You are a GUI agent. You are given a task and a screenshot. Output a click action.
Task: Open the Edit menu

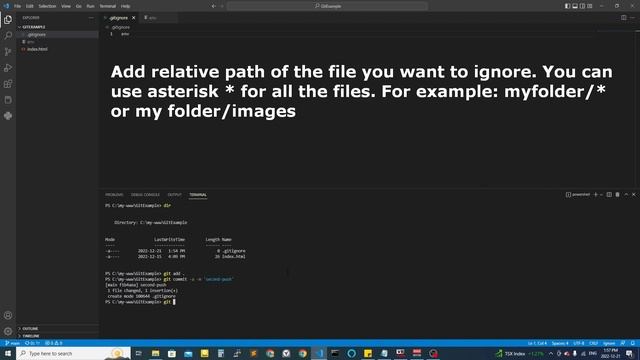coord(30,6)
